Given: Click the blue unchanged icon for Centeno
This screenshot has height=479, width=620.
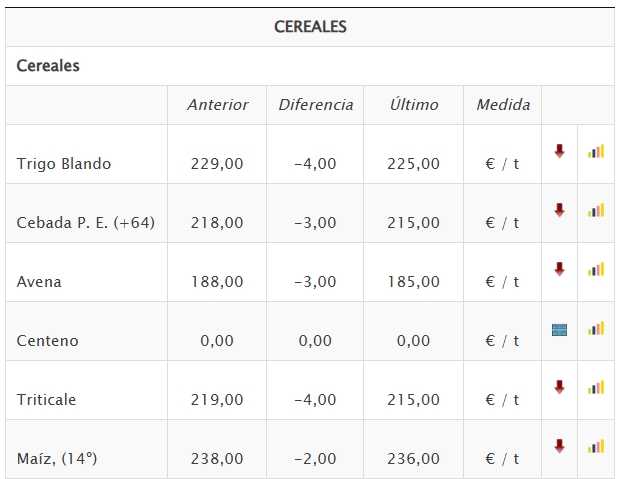Looking at the screenshot, I should tap(559, 329).
